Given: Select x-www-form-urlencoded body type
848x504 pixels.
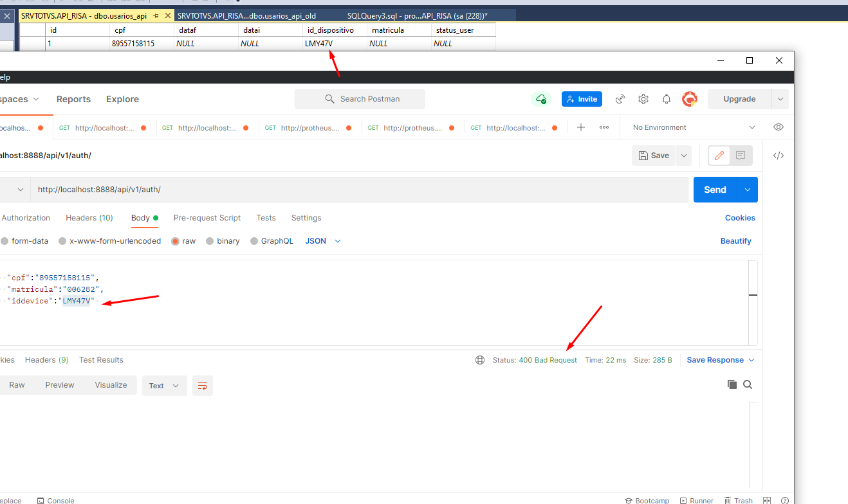Looking at the screenshot, I should coord(109,241).
